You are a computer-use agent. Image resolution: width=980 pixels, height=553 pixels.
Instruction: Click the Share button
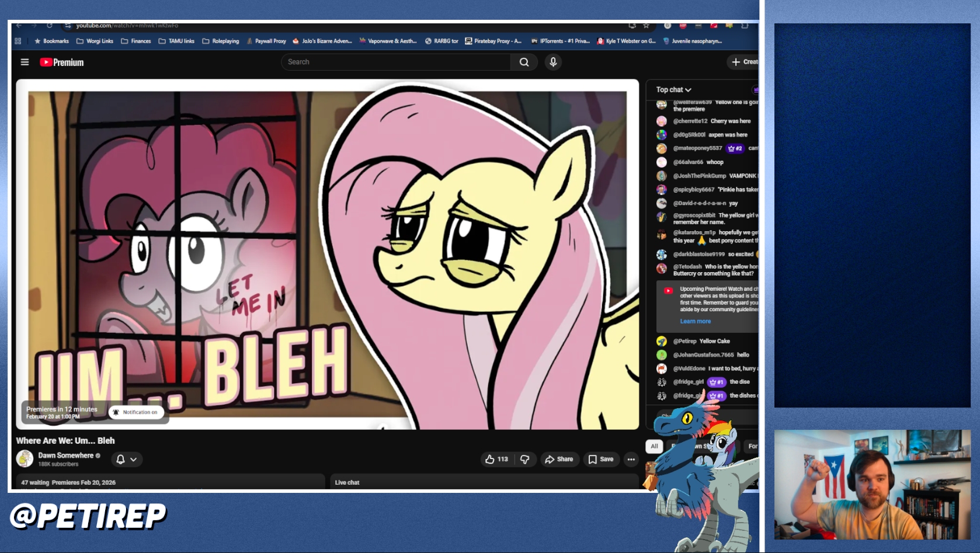(559, 460)
